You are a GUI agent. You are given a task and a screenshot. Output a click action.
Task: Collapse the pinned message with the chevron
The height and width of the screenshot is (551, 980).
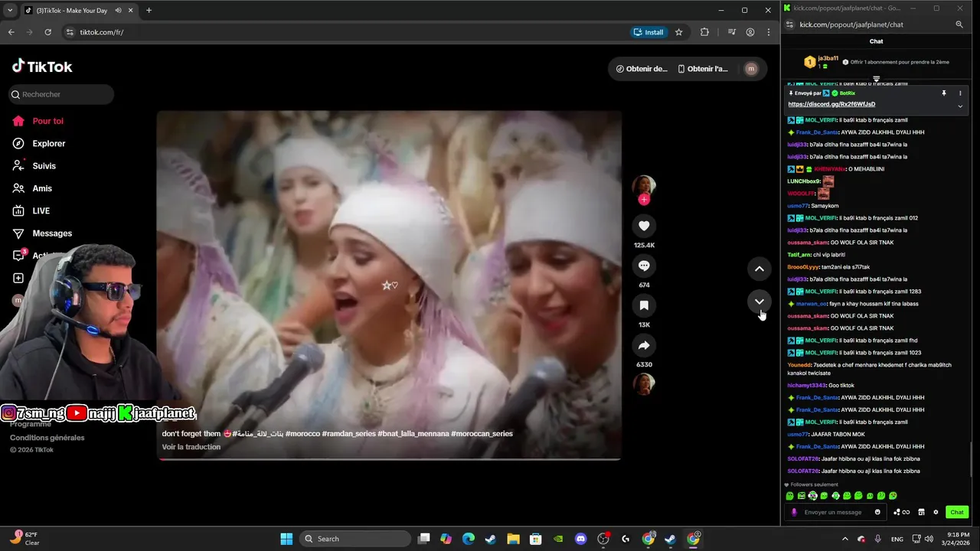960,106
